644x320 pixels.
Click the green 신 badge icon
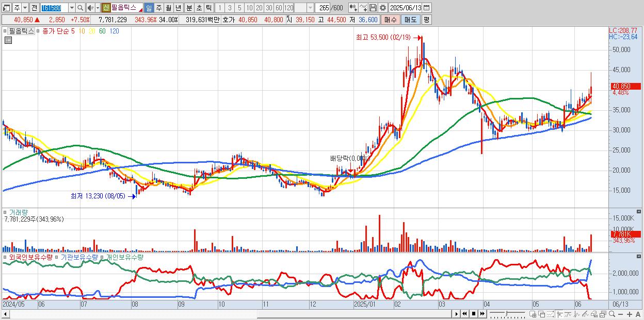105,8
